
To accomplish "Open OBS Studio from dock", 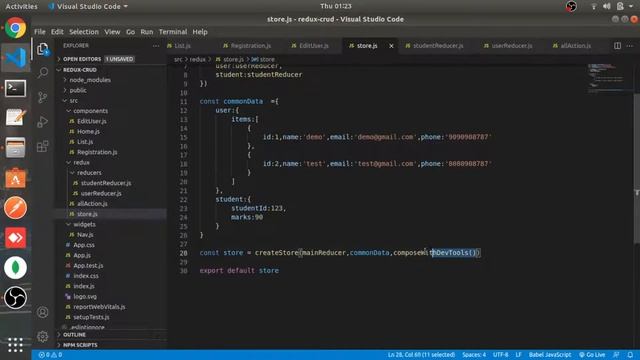I will tap(16, 298).
